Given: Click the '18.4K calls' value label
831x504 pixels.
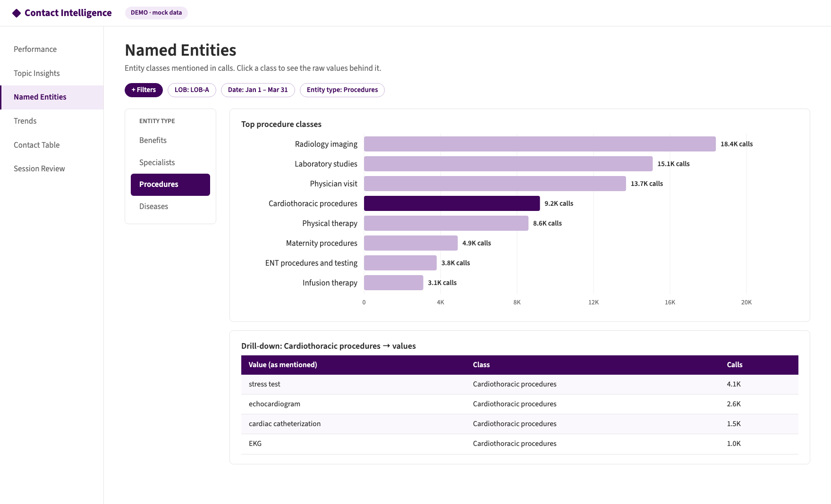Looking at the screenshot, I should (737, 144).
